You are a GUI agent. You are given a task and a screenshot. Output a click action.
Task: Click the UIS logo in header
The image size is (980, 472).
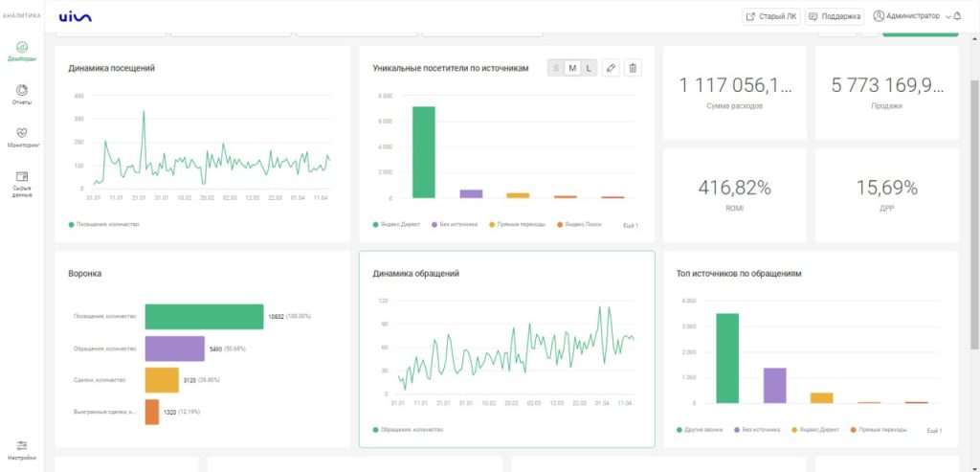(x=75, y=16)
